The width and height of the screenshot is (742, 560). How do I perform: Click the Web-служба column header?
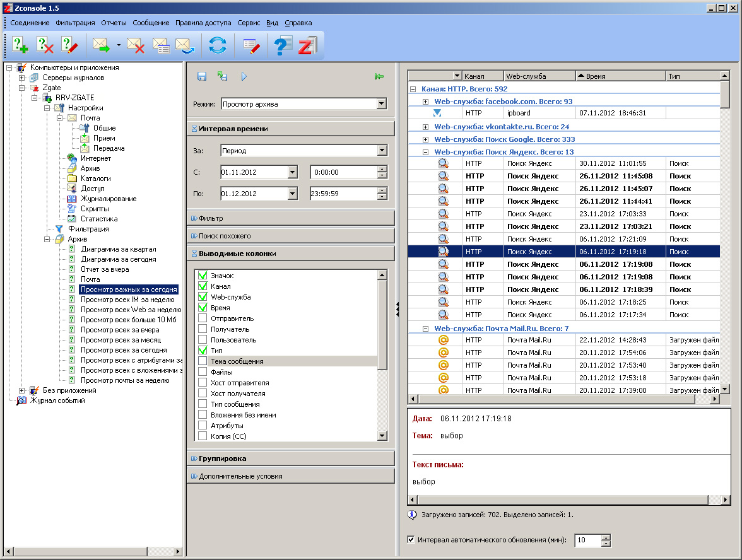pos(539,76)
